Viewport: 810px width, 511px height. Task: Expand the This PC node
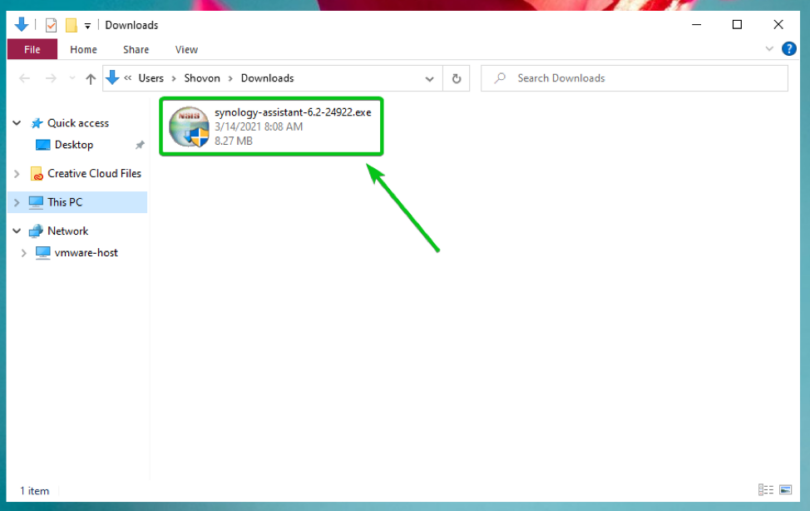pyautogui.click(x=17, y=203)
